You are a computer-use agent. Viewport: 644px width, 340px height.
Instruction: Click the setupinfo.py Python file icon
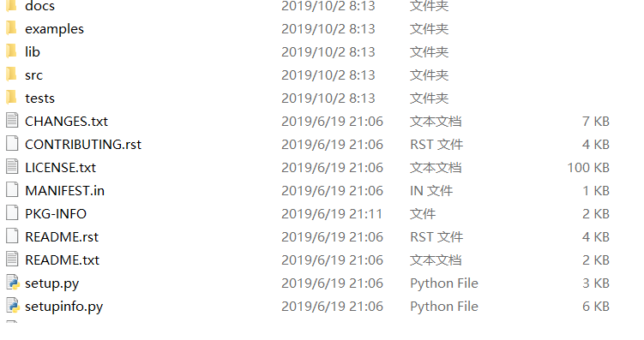(13, 306)
